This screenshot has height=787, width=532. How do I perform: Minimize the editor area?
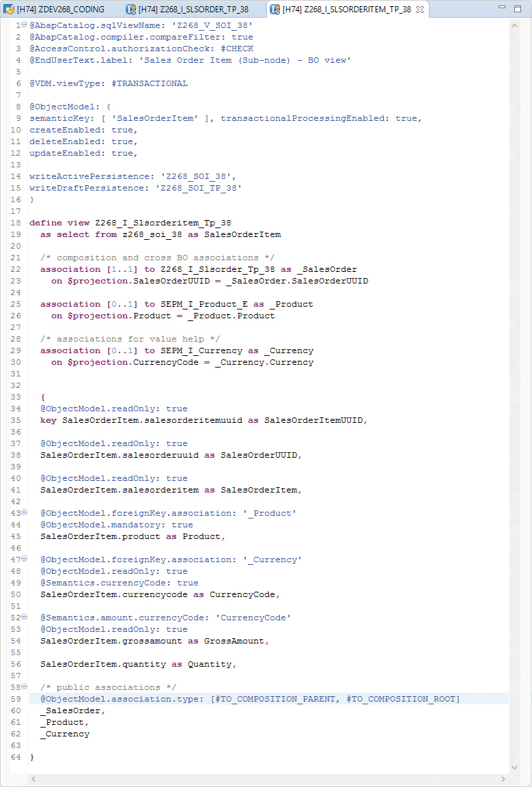pos(502,9)
